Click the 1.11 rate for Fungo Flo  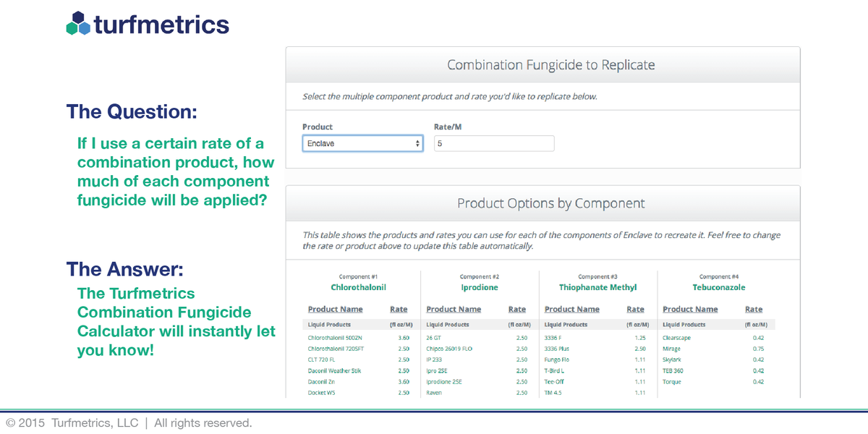pos(639,359)
